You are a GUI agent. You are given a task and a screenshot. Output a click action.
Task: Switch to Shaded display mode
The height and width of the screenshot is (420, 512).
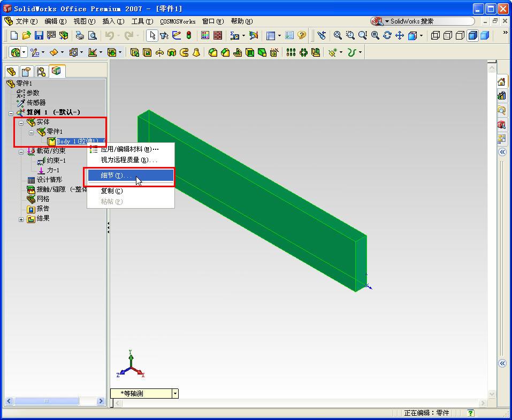coord(485,35)
